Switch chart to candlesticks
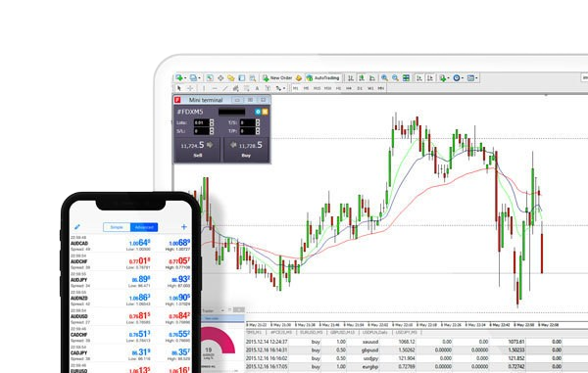The image size is (588, 373). 362,78
